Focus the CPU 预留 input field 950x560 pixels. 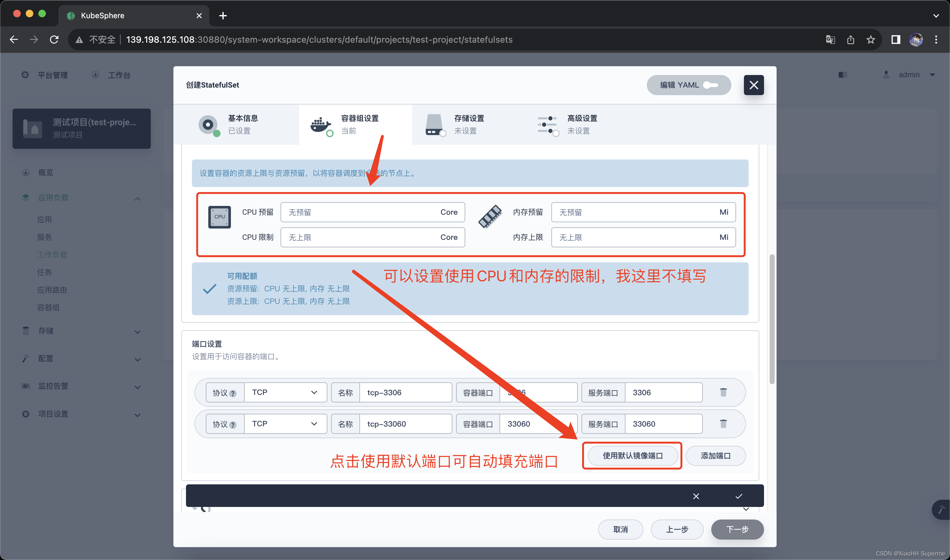359,212
